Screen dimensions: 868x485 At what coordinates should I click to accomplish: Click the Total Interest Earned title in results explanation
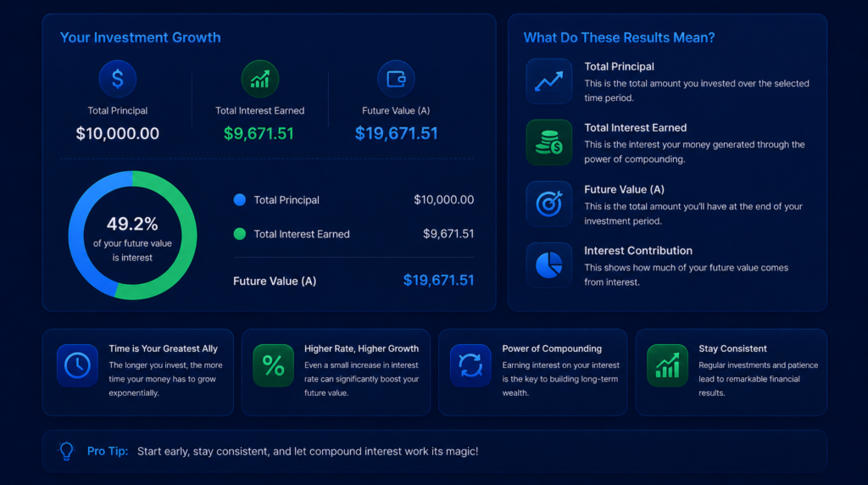(636, 128)
